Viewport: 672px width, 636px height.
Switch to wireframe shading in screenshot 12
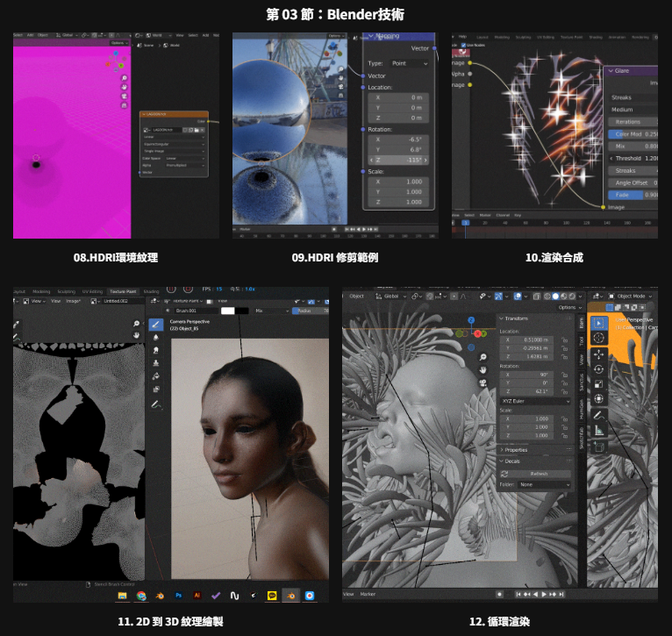[x=547, y=297]
